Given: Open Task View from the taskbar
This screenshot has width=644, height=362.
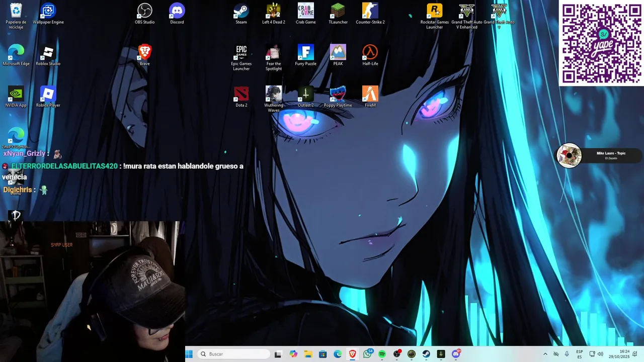Looking at the screenshot, I should [x=278, y=354].
